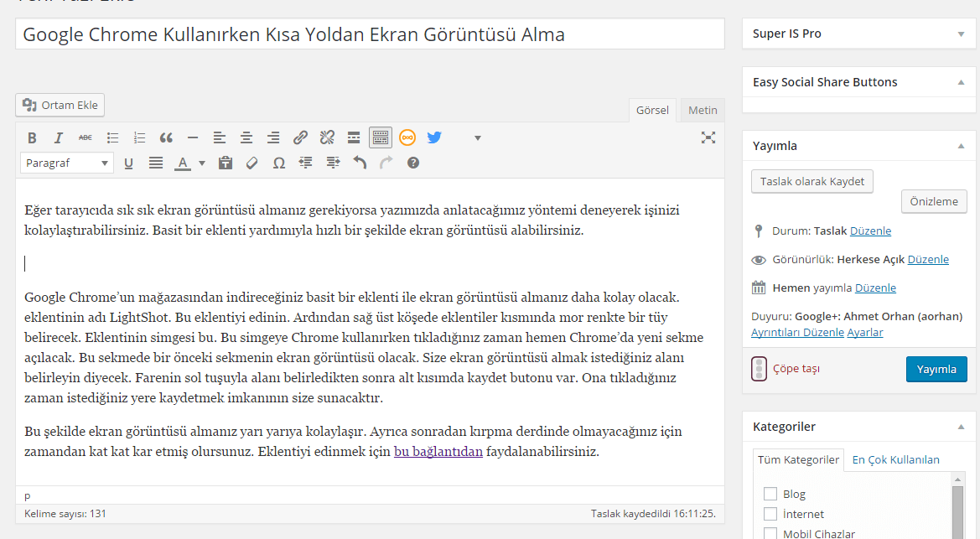The image size is (980, 539).
Task: Align text left
Action: [220, 137]
